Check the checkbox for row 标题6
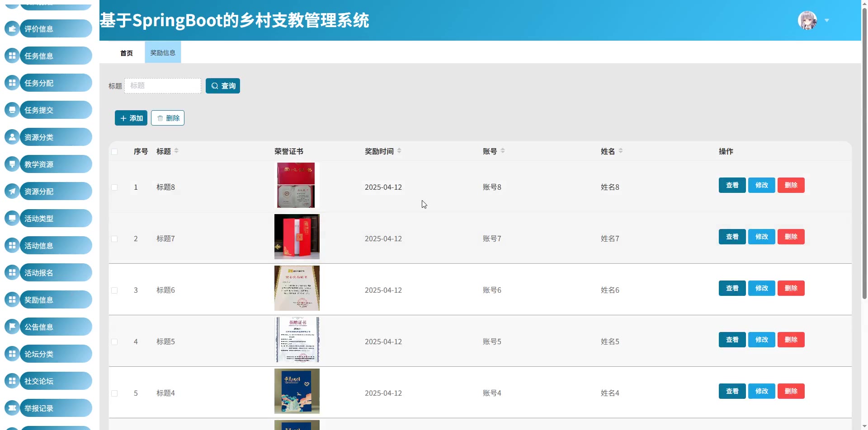The height and width of the screenshot is (430, 868). pos(114,290)
